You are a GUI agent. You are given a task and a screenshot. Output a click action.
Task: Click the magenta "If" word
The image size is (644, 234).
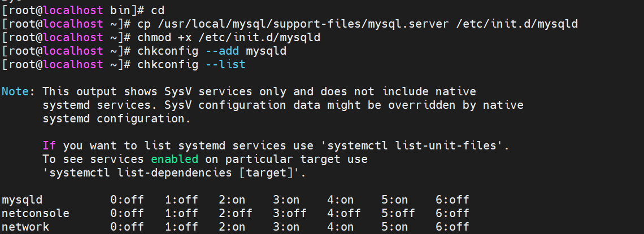point(49,145)
